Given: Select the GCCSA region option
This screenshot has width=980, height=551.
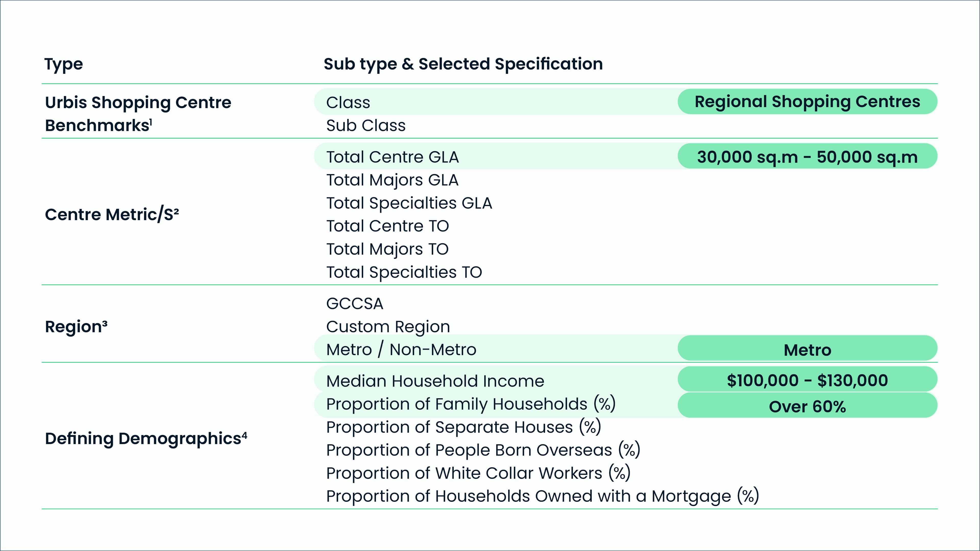Looking at the screenshot, I should [x=354, y=304].
